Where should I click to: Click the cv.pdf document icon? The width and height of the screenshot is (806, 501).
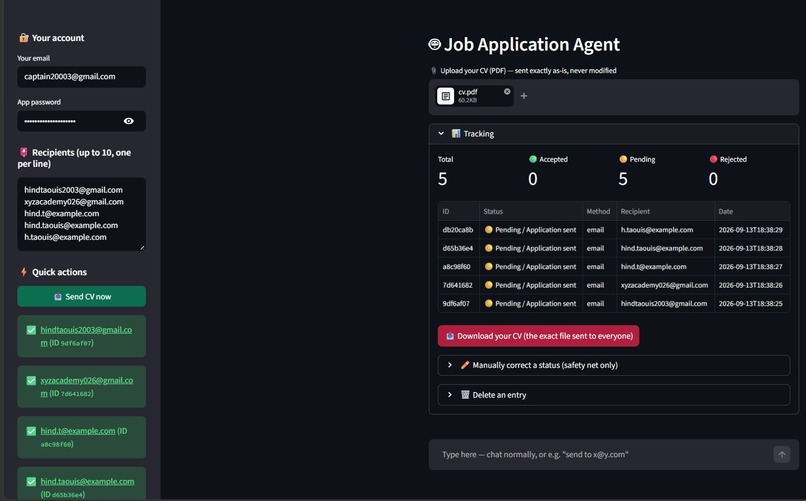coord(446,96)
